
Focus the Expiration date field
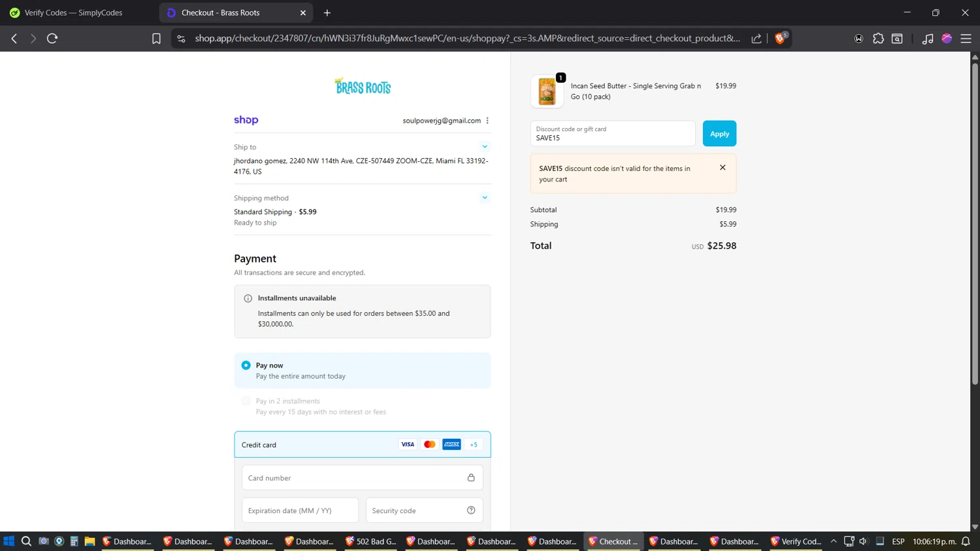301,511
